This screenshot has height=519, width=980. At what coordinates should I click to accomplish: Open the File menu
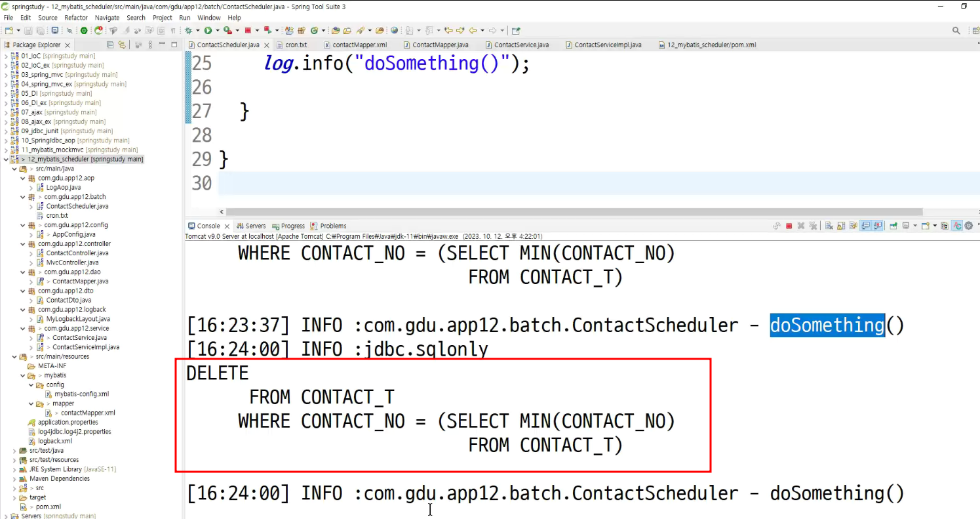click(8, 18)
